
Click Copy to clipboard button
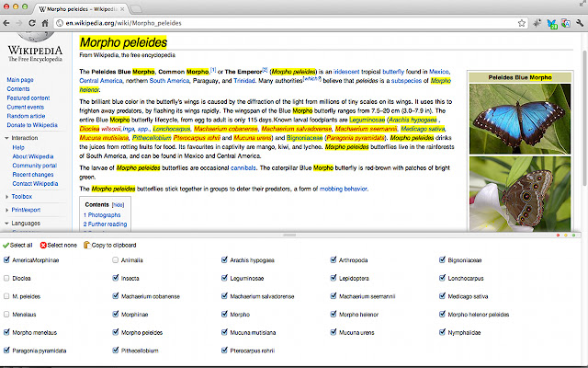(109, 246)
